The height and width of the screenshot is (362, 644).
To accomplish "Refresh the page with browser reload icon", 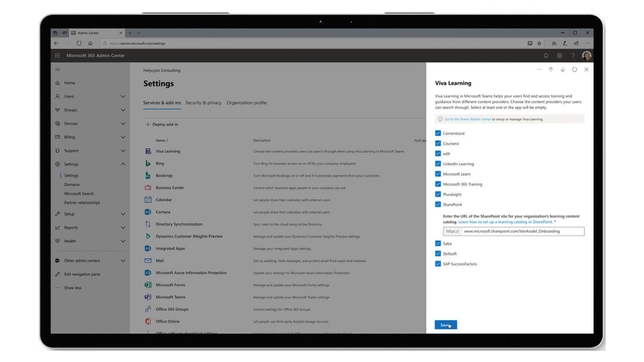I will (x=79, y=43).
